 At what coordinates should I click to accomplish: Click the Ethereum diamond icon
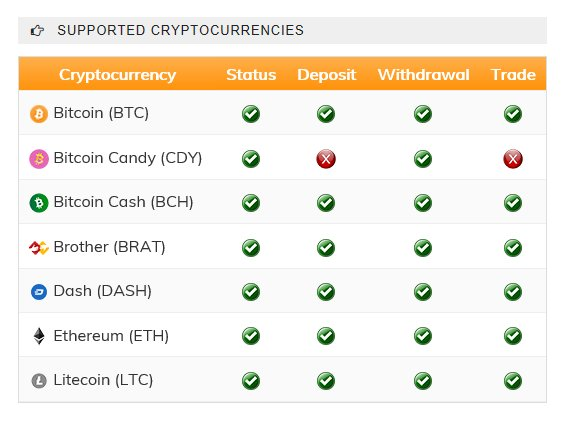click(x=39, y=336)
